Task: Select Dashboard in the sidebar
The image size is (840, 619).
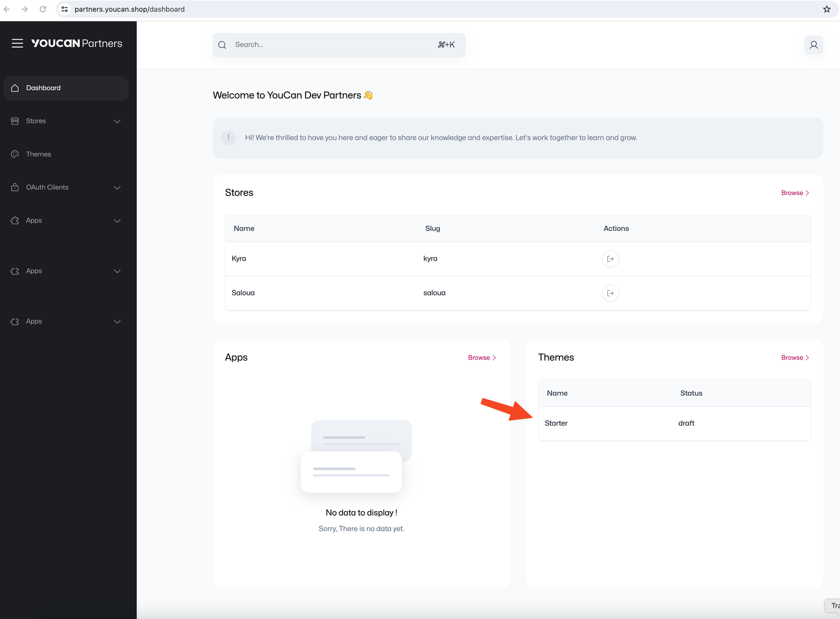Action: pos(44,88)
